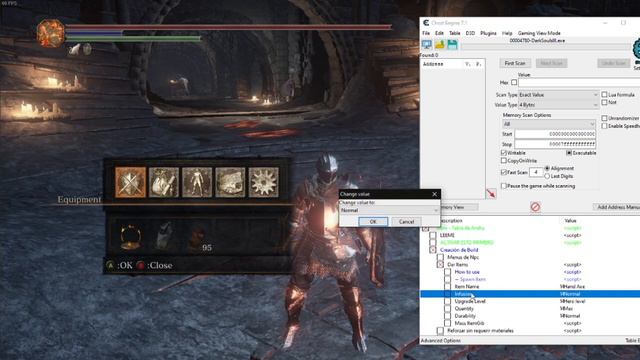The height and width of the screenshot is (360, 640).
Task: Click the player emblem icon beside health bar
Action: (51, 33)
